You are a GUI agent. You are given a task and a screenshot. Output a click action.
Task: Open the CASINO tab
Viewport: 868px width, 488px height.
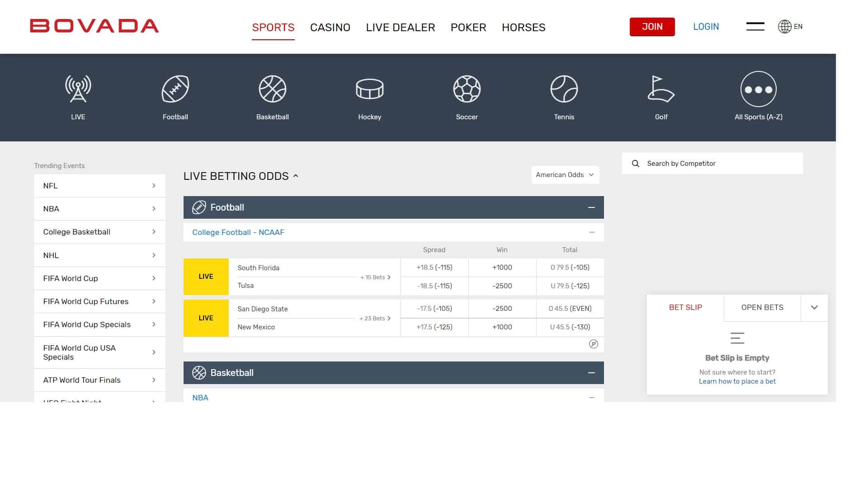[x=330, y=28]
